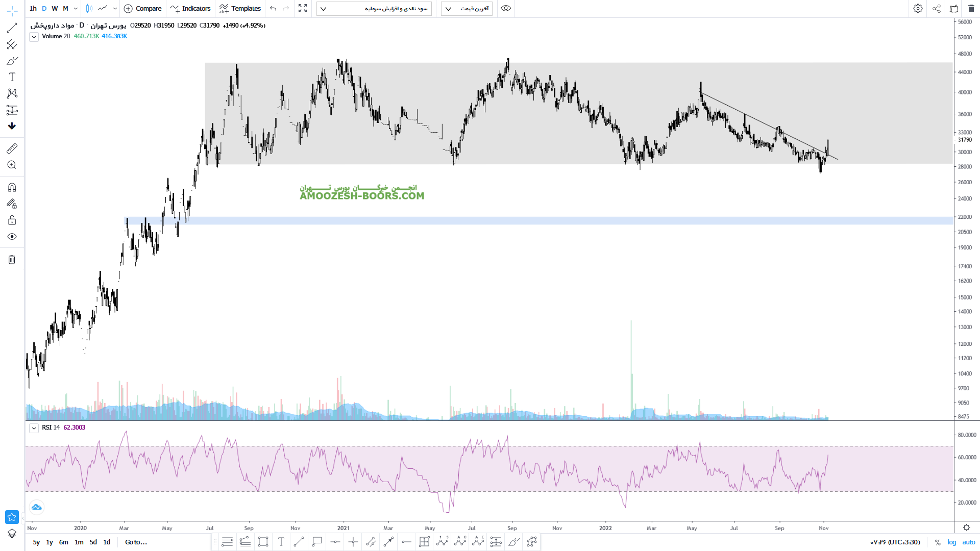
Task: Enable the magnet snap mode
Action: (12, 187)
